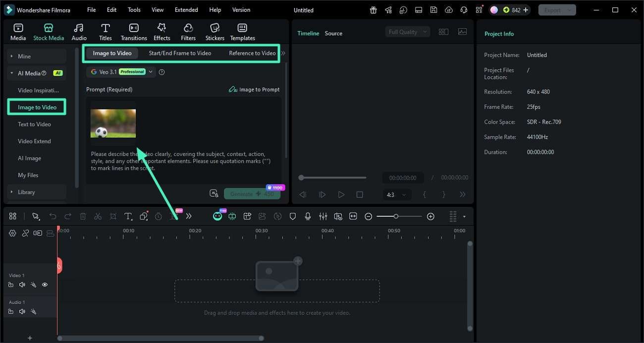Open the Effects panel
644x343 pixels.
click(x=161, y=31)
